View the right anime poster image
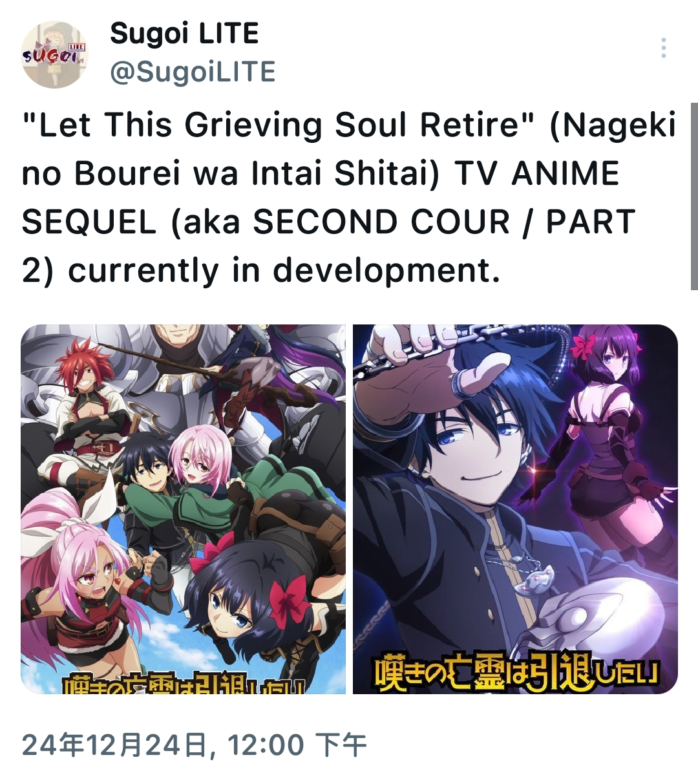The width and height of the screenshot is (698, 784). tap(515, 509)
